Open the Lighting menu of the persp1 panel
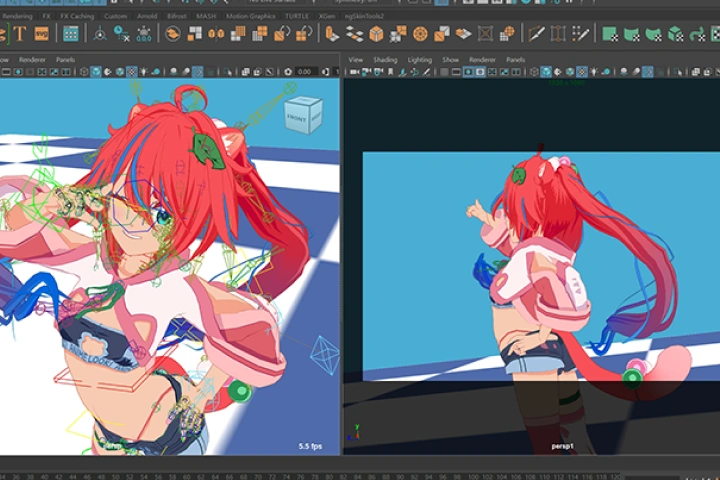The height and width of the screenshot is (480, 720). (420, 60)
